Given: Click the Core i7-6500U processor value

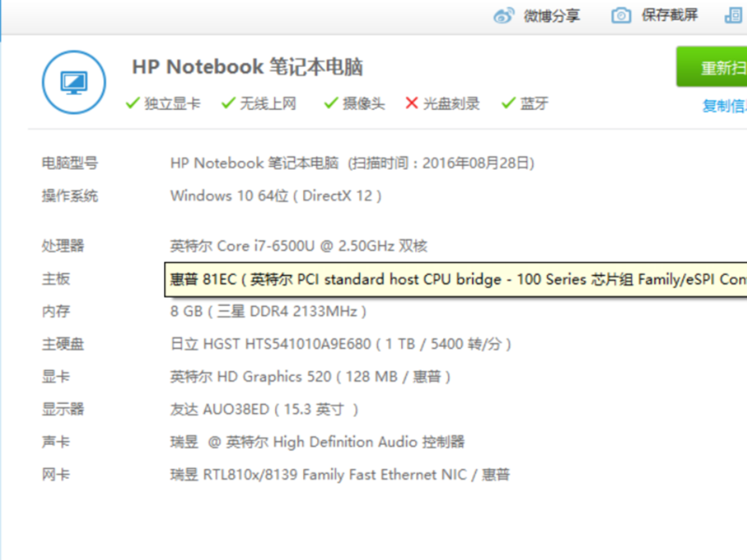Looking at the screenshot, I should pos(299,246).
